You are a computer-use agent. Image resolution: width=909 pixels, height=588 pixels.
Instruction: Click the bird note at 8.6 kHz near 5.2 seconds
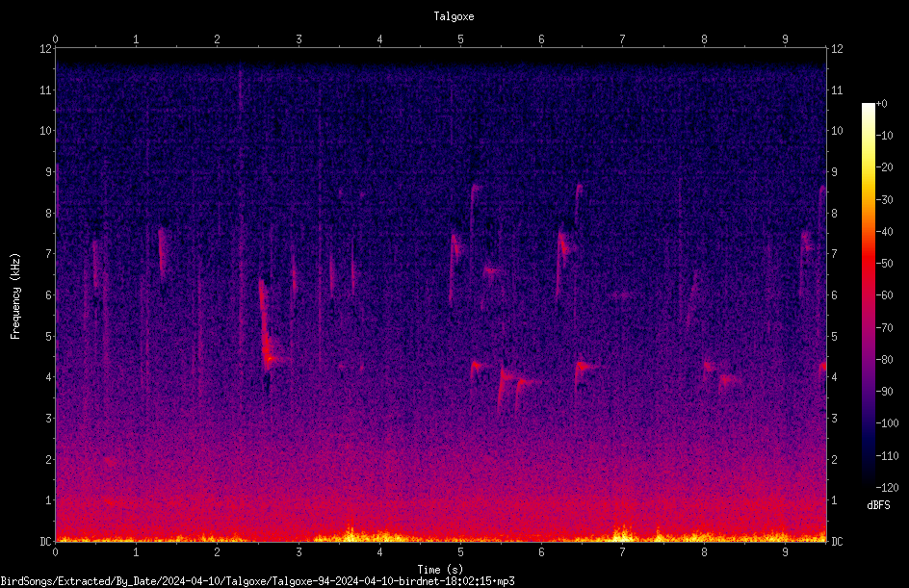pyautogui.click(x=476, y=189)
